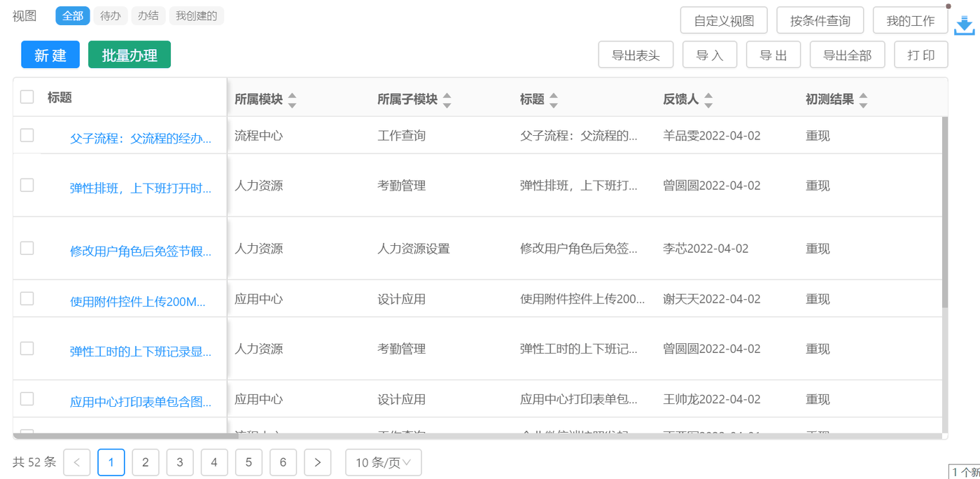Click 共 52 条 total count text

[x=34, y=462]
